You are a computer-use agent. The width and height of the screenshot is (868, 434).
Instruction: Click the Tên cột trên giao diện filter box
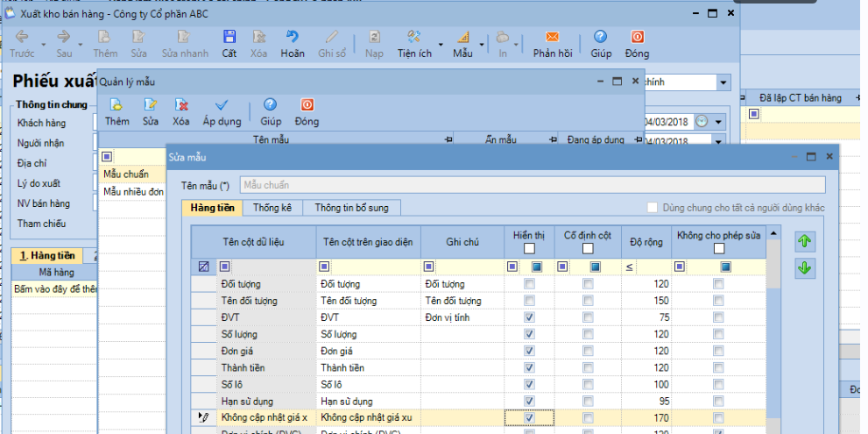[x=369, y=267]
